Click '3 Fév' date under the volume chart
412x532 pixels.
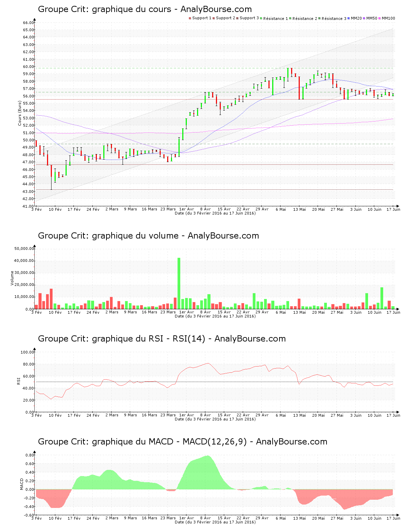[36, 312]
